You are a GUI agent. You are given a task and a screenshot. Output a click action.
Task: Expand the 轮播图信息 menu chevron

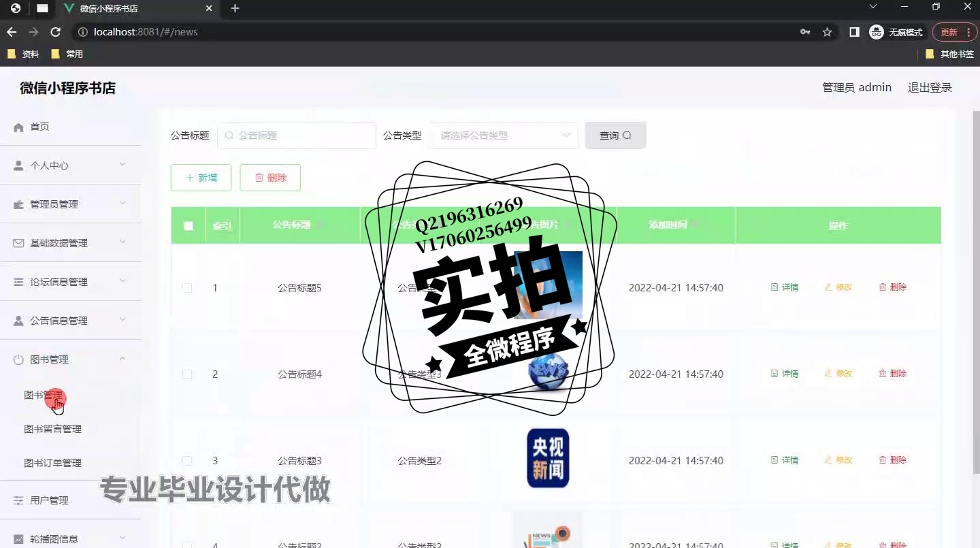122,538
